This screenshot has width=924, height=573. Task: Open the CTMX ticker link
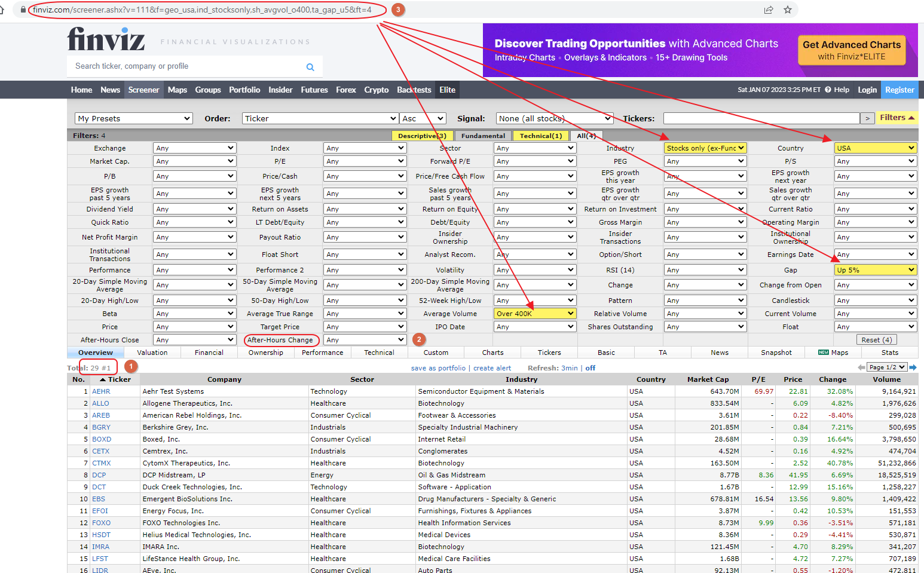(102, 463)
